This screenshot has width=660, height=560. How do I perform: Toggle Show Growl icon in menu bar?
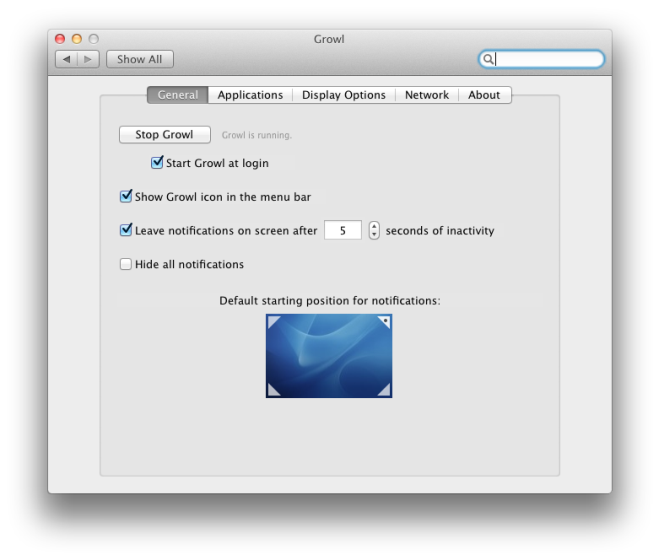(126, 196)
